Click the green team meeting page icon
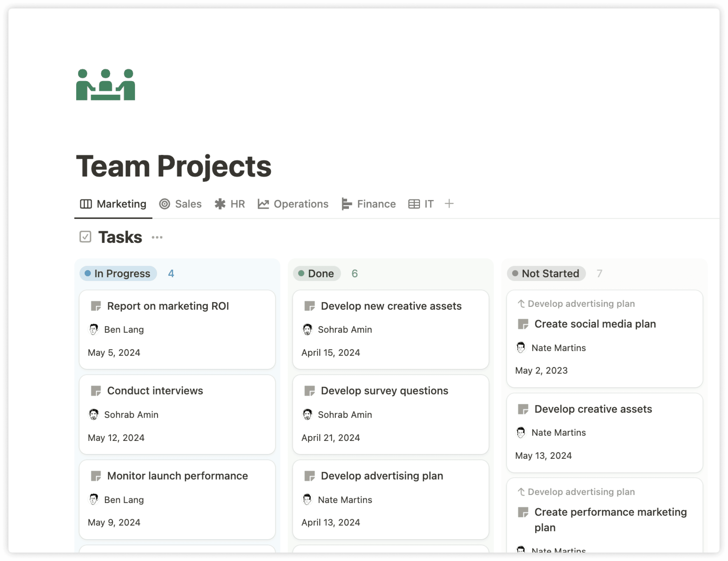The height and width of the screenshot is (561, 728). click(106, 84)
